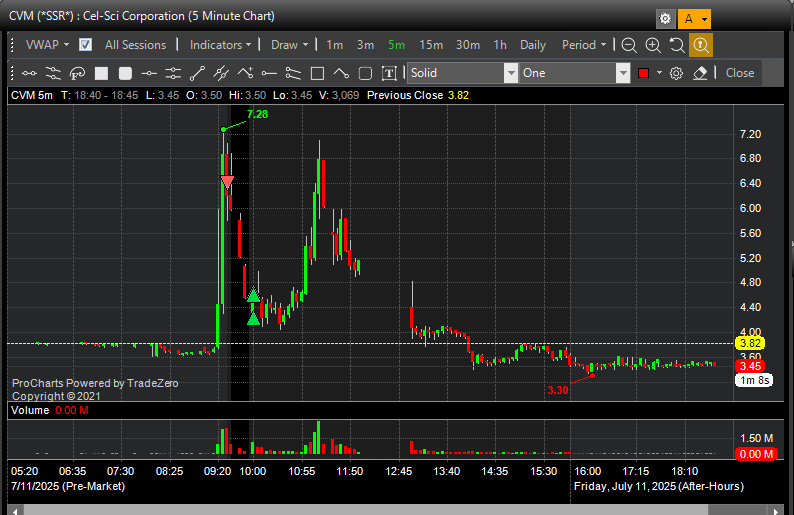794x515 pixels.
Task: Select the horizontal line drawing tool
Action: pos(29,73)
